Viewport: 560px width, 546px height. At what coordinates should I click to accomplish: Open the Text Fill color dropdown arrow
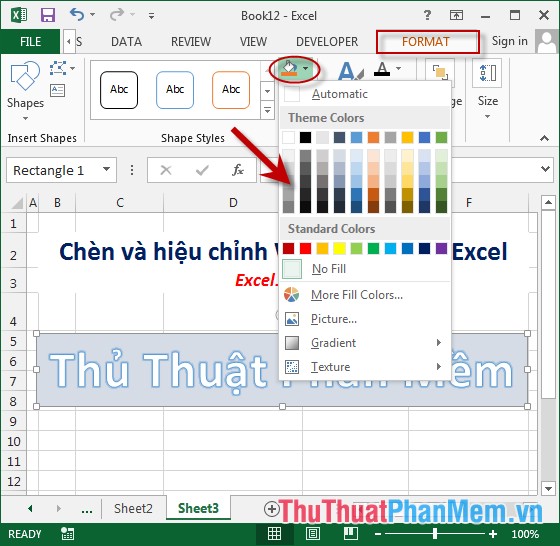[399, 68]
